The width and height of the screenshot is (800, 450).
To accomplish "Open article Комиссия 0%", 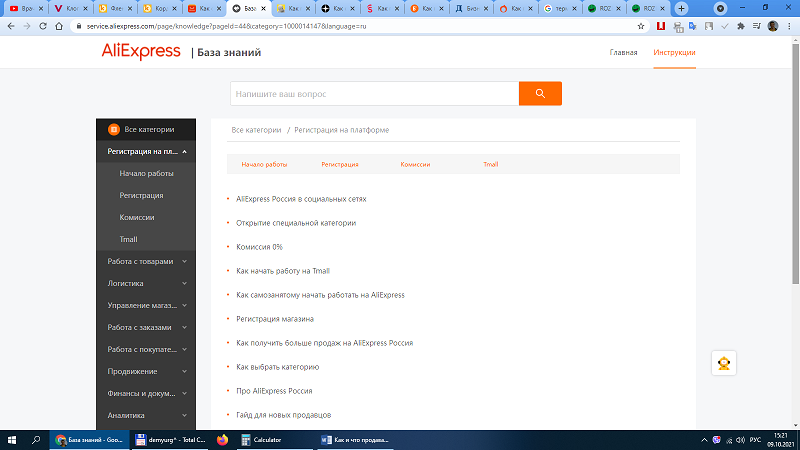I will pos(259,247).
